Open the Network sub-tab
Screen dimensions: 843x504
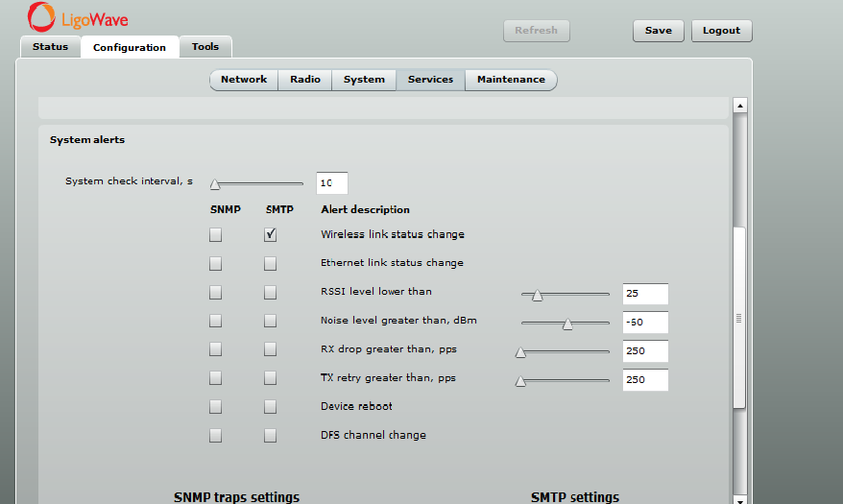pos(244,80)
